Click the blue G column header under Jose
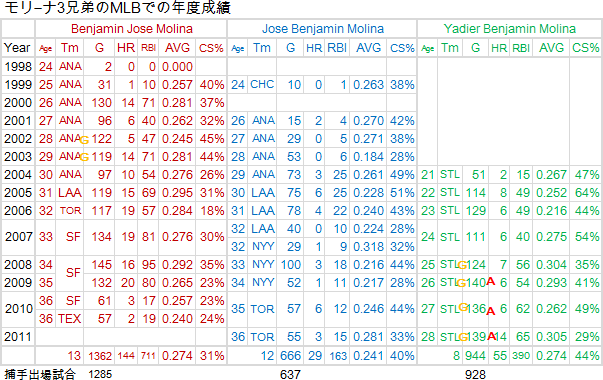The height and width of the screenshot is (380, 603). click(x=290, y=48)
